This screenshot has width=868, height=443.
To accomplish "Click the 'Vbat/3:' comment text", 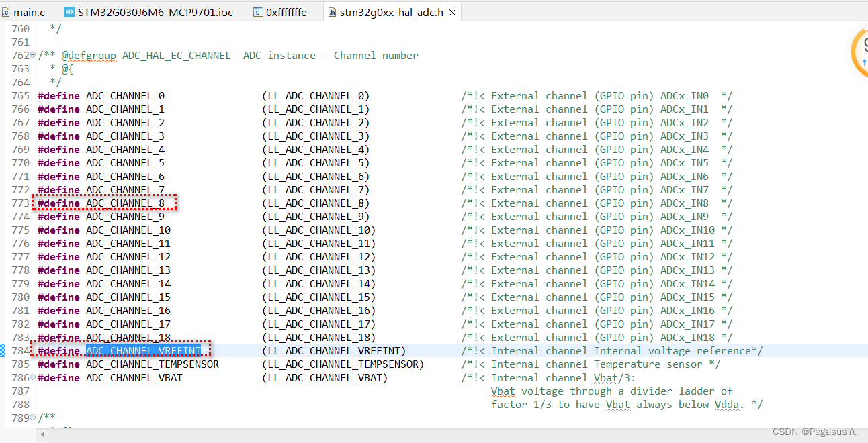I will coord(615,377).
